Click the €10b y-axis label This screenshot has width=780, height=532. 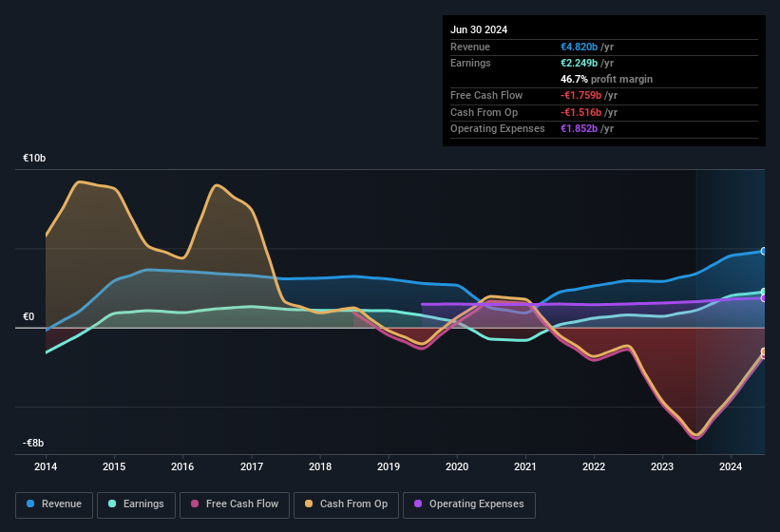[34, 158]
